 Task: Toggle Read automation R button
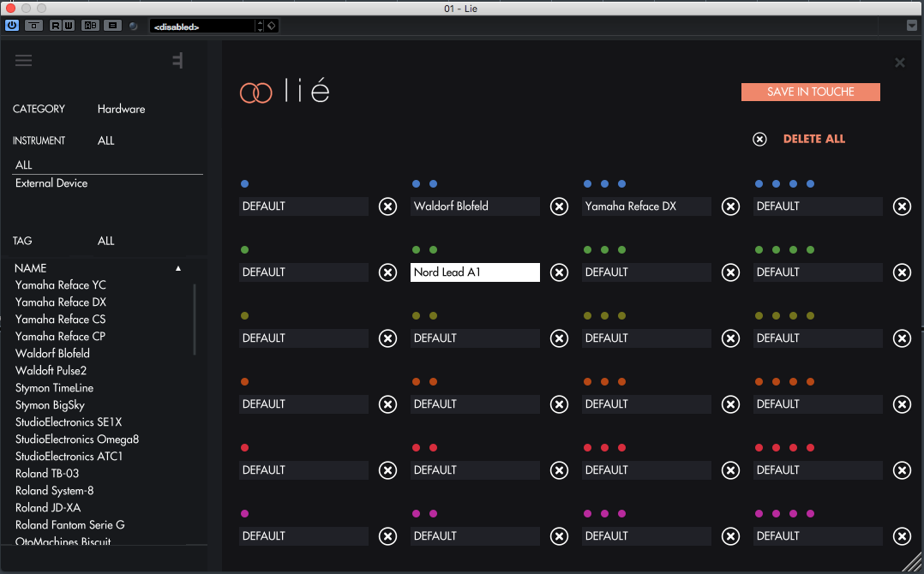(56, 26)
